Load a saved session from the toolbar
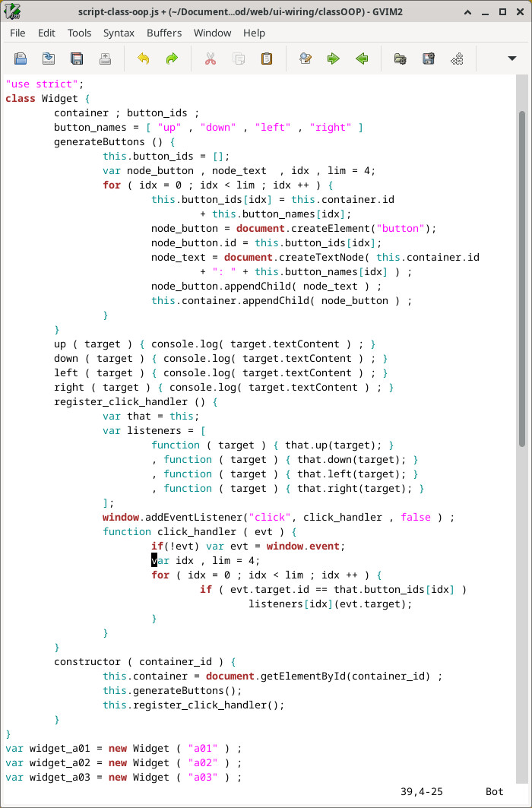This screenshot has height=808, width=532. pos(400,59)
